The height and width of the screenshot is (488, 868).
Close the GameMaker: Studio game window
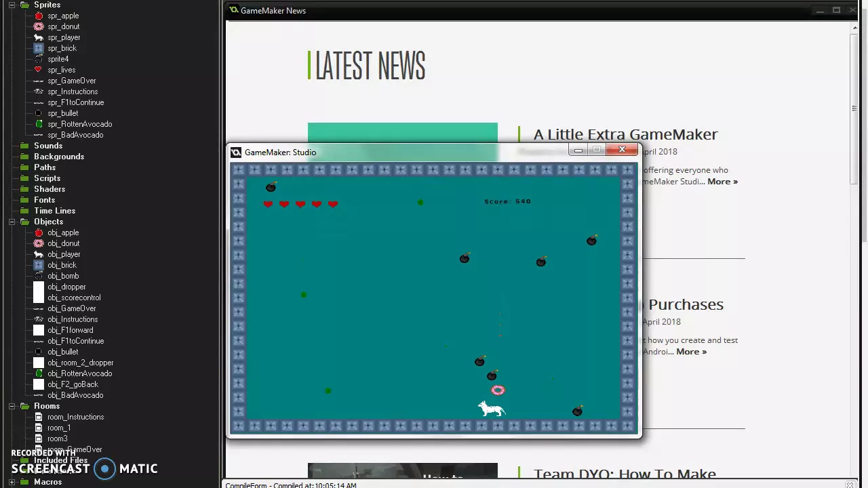click(622, 150)
